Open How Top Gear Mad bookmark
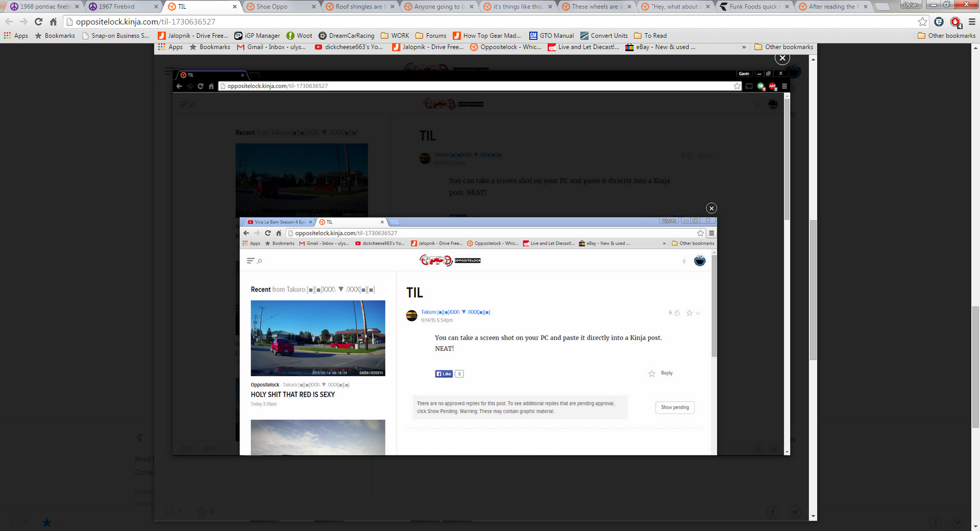 (x=487, y=36)
